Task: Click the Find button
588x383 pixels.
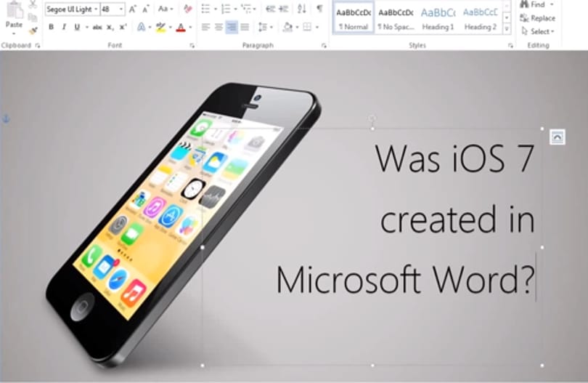Action: click(x=533, y=4)
